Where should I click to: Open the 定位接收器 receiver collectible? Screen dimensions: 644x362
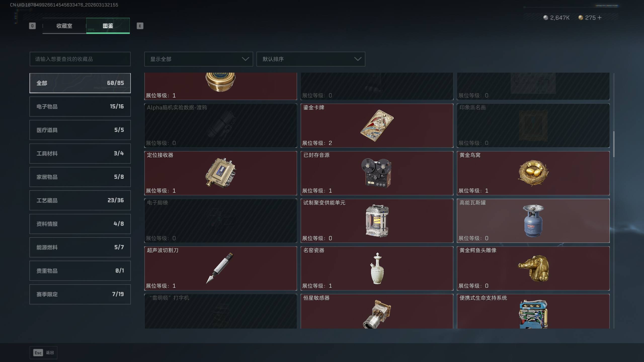pyautogui.click(x=221, y=173)
